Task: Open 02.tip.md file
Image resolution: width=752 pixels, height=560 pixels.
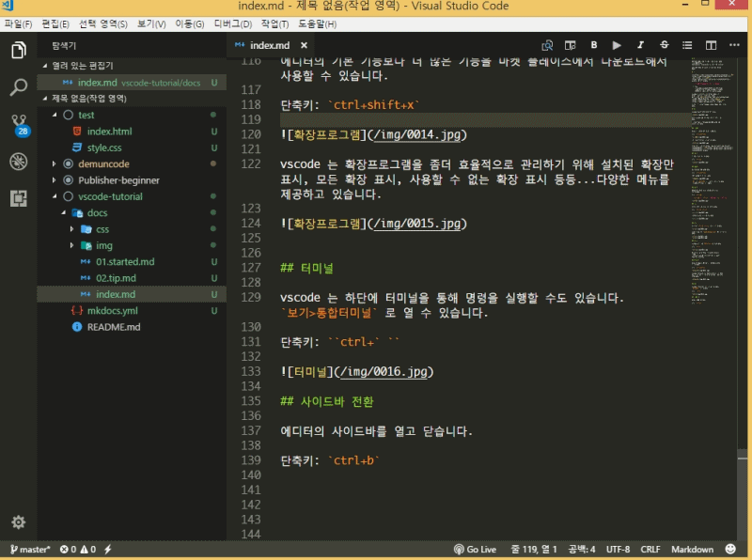Action: click(132, 278)
